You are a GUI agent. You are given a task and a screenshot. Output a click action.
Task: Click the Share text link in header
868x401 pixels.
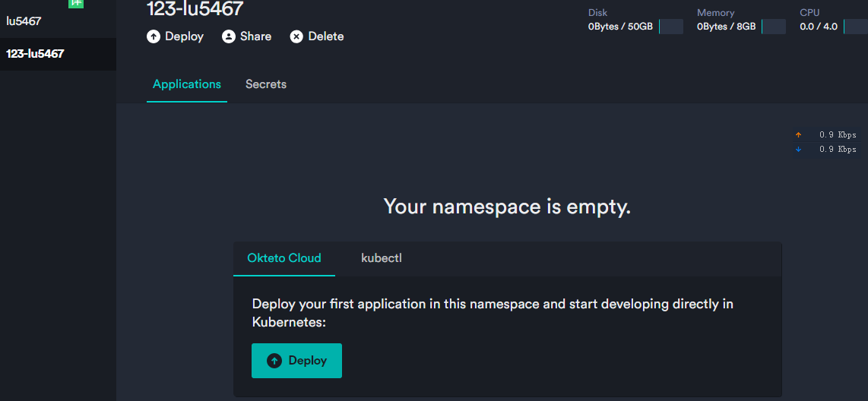click(x=255, y=36)
